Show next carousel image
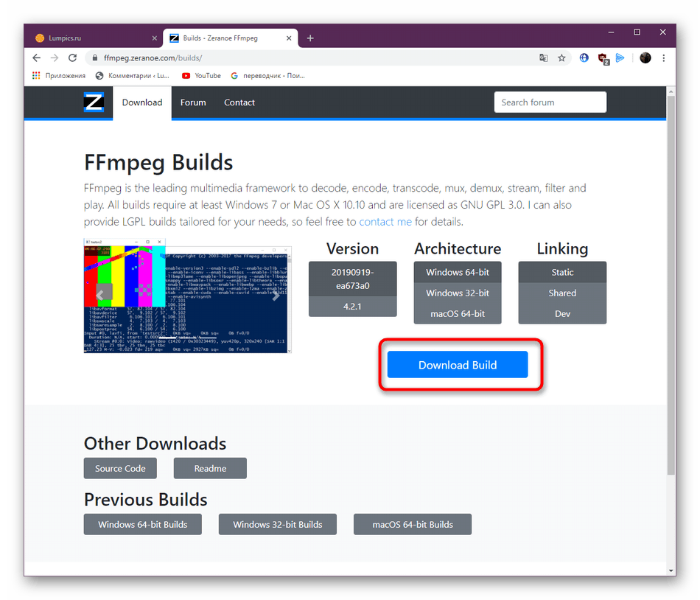 (276, 295)
